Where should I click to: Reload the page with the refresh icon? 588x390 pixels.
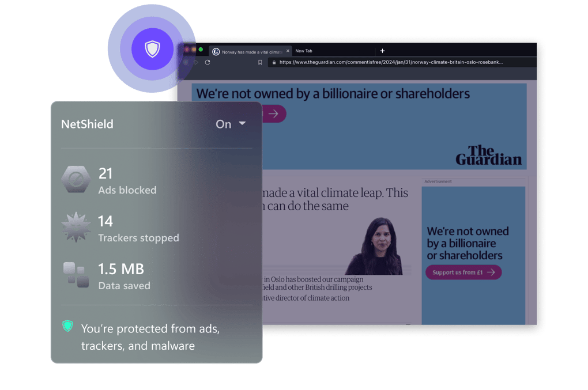coord(208,62)
